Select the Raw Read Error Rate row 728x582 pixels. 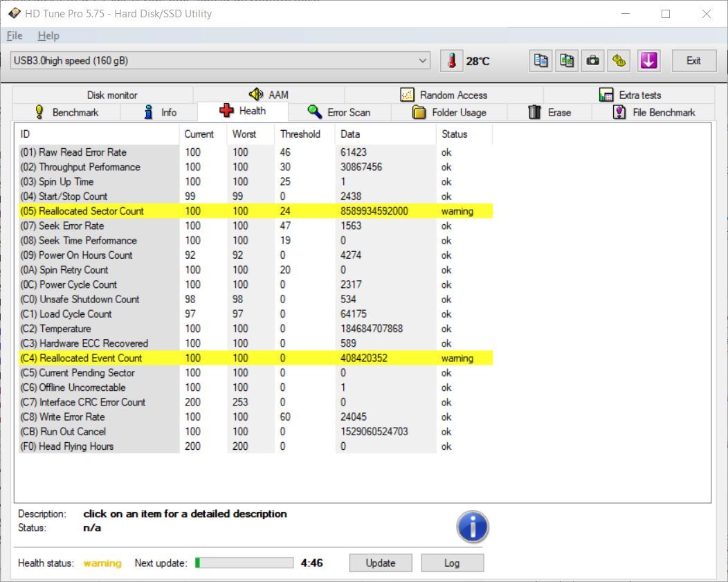coord(255,152)
